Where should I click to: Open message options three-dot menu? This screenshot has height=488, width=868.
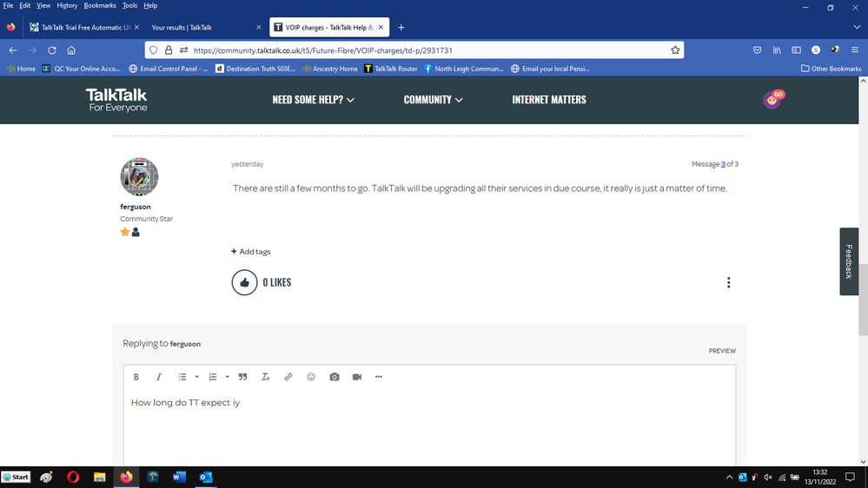728,283
